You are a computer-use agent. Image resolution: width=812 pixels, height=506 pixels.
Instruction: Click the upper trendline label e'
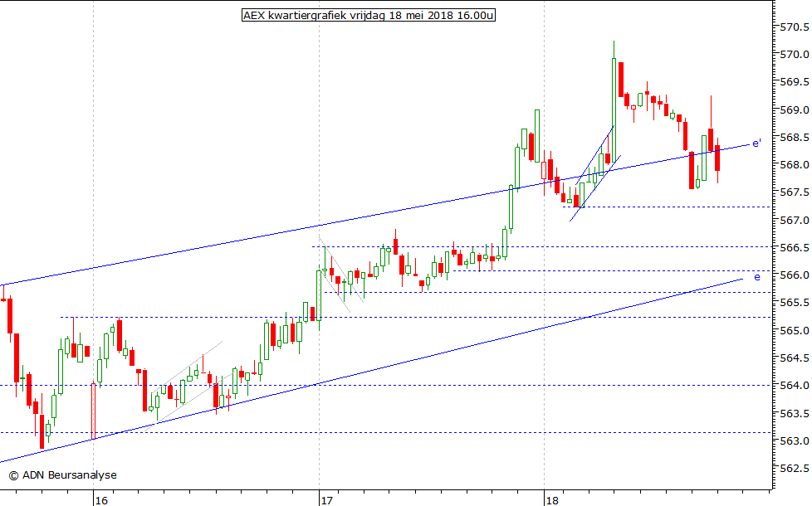(x=756, y=144)
